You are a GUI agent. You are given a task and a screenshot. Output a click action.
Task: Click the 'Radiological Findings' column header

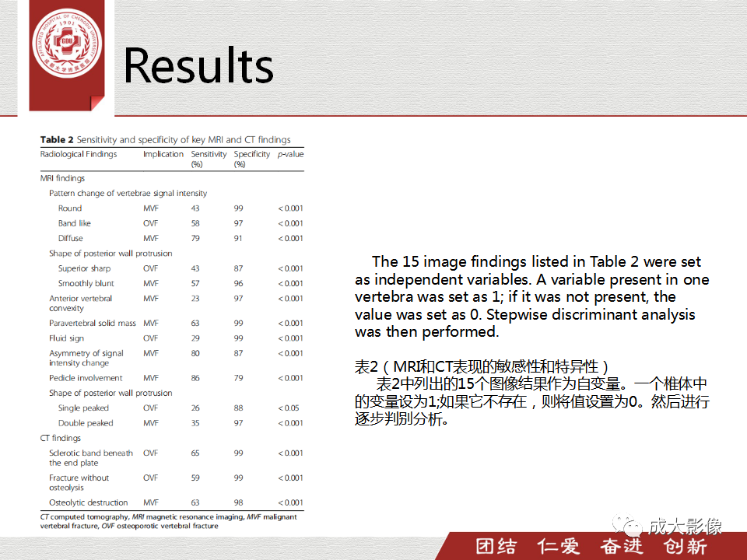coord(79,154)
